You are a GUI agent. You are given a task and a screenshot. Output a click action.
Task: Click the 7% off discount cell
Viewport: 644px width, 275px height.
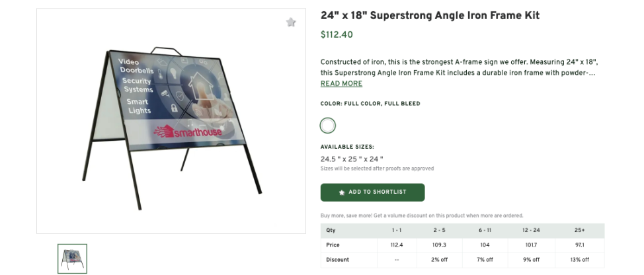(x=485, y=260)
